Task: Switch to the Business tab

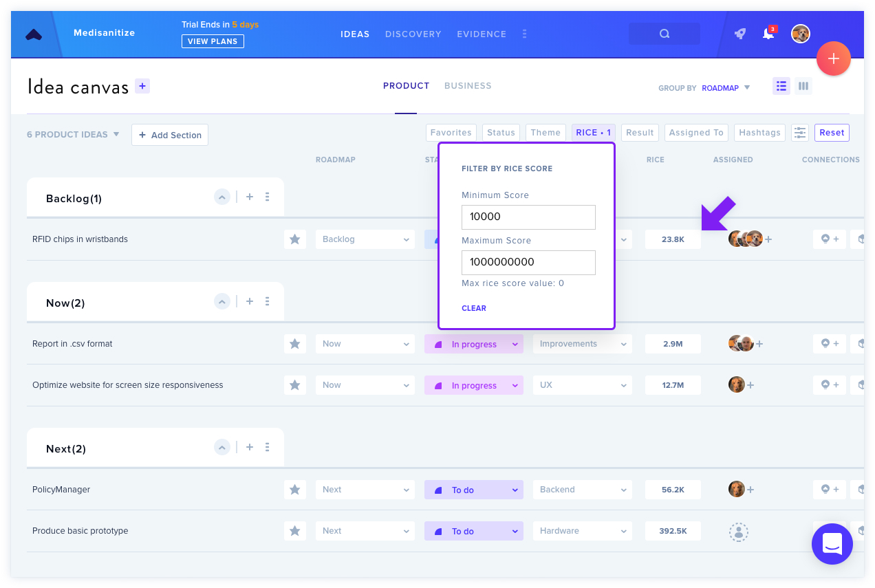Action: (x=468, y=86)
